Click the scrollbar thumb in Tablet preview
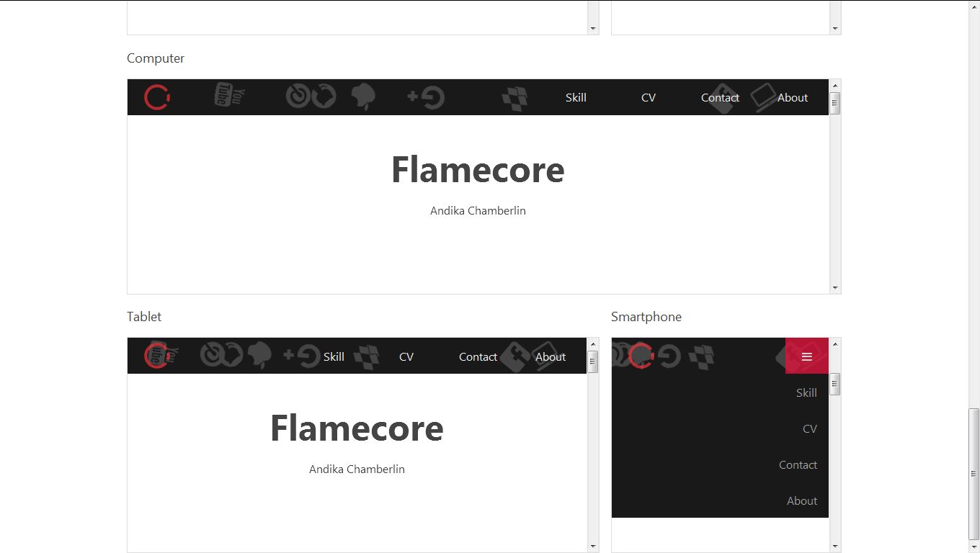 (593, 361)
